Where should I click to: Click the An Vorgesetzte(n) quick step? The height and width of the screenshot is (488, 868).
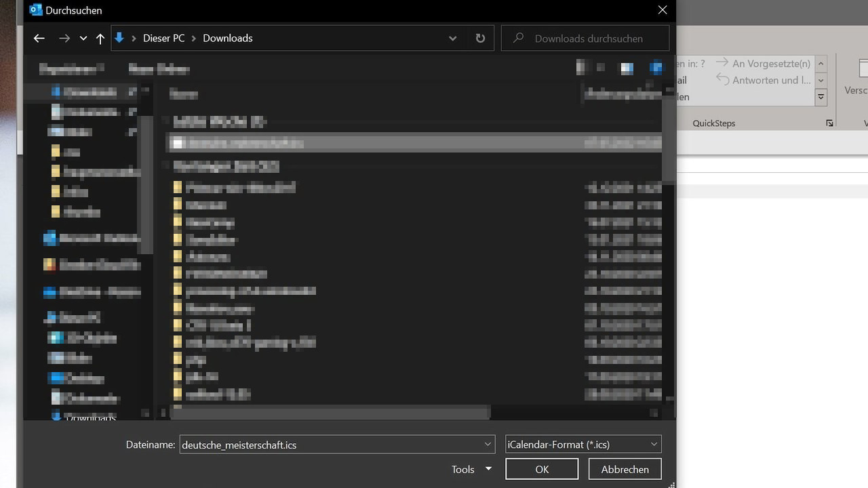click(764, 63)
